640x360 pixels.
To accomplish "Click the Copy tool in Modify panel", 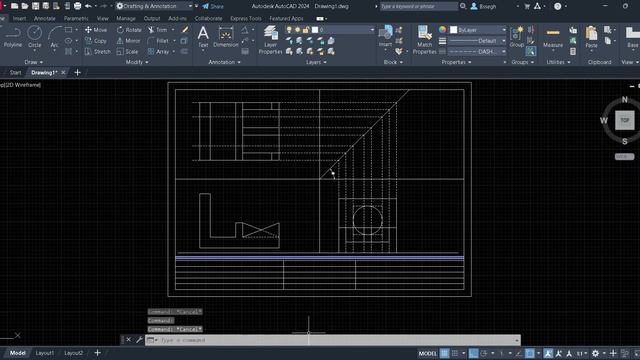I will (96, 41).
